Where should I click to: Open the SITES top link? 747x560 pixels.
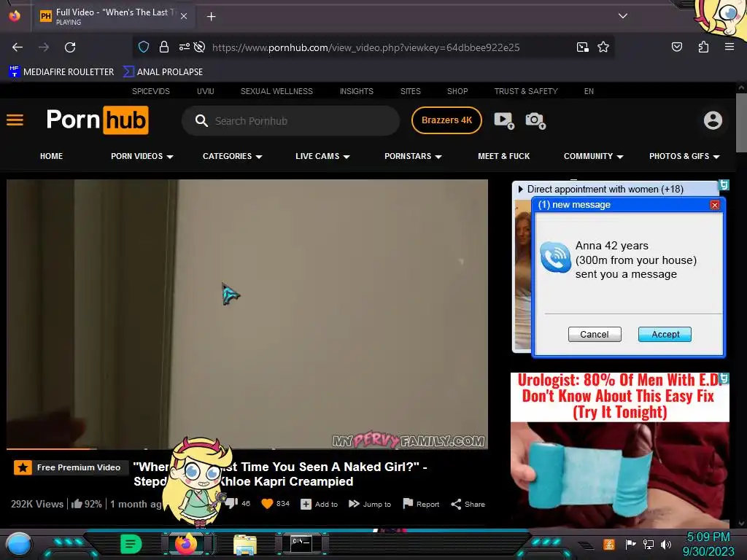(410, 91)
